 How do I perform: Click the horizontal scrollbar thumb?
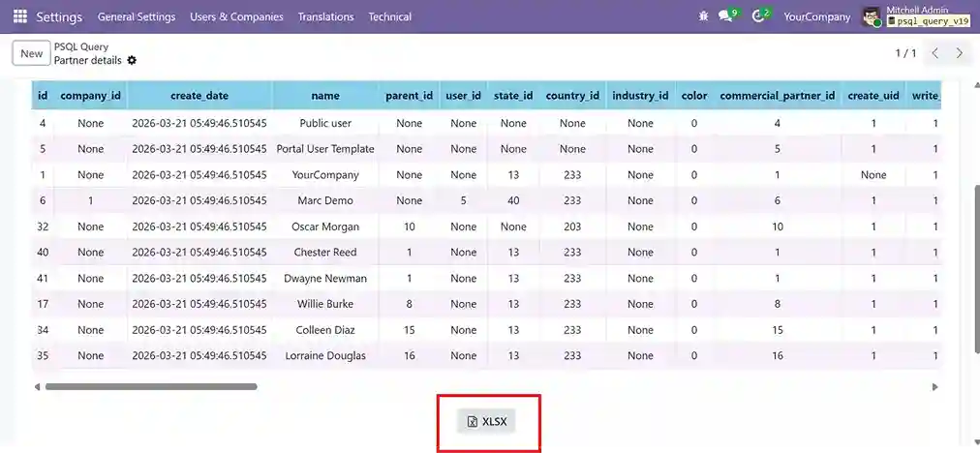coord(151,387)
